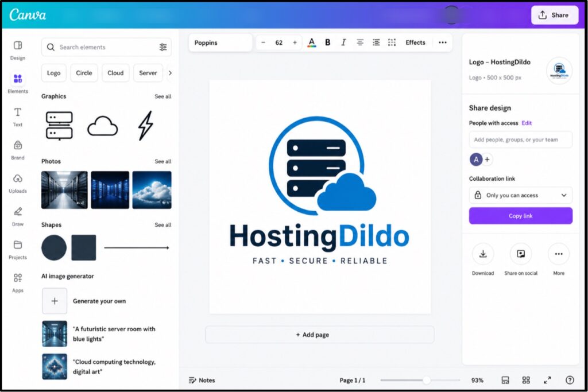Image resolution: width=588 pixels, height=392 pixels.
Task: Add the circle shape
Action: point(54,248)
